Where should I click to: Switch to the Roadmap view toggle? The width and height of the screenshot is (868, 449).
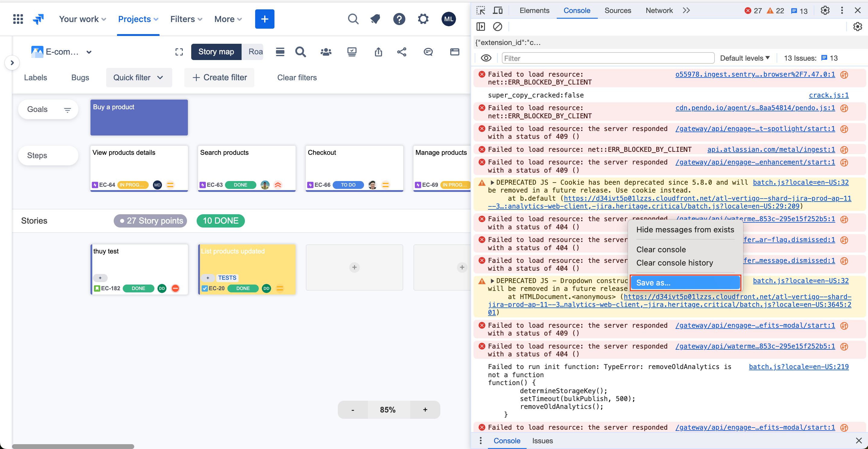tap(255, 52)
